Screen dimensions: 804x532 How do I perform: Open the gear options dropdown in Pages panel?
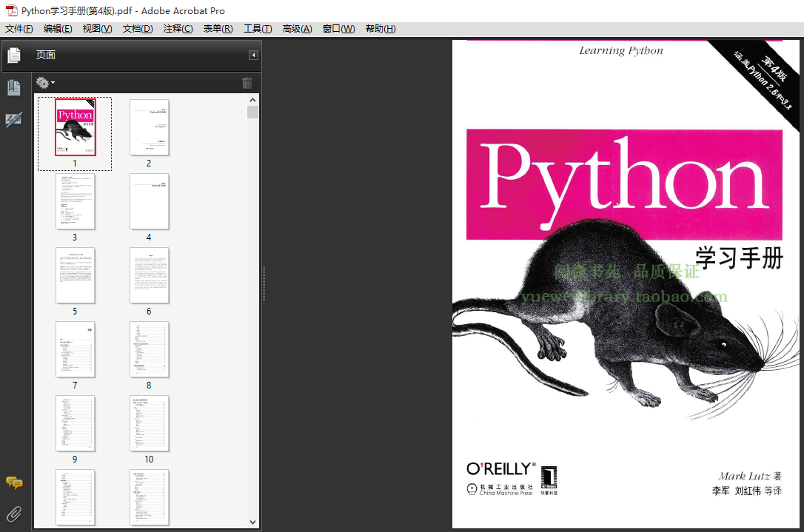pos(45,83)
